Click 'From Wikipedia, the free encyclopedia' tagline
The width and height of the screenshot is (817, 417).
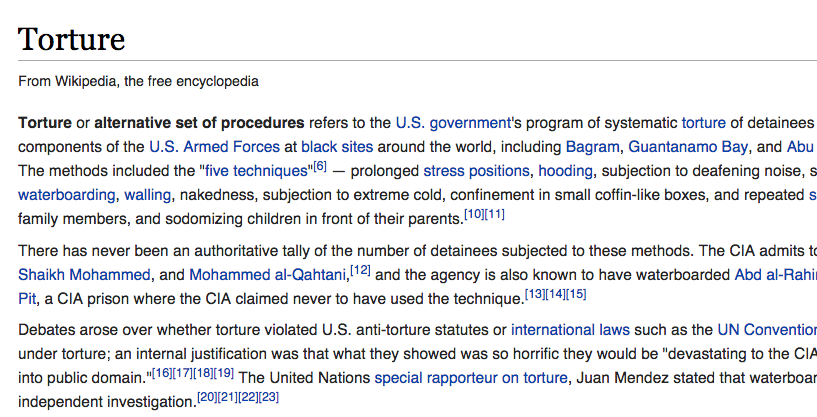[138, 81]
